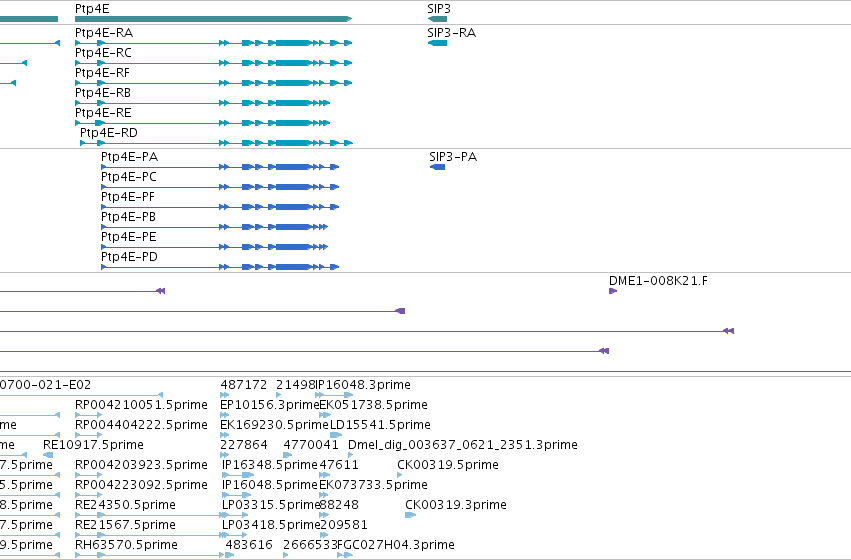The image size is (851, 560).
Task: Select transcript label Ptp4E-RF
Action: tap(102, 73)
